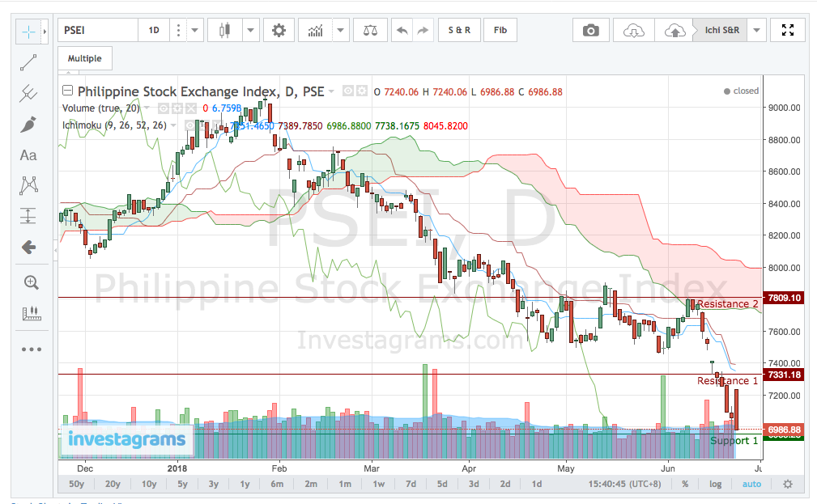
Task: Open the Ichi S&R layout dropdown arrow
Action: click(755, 30)
